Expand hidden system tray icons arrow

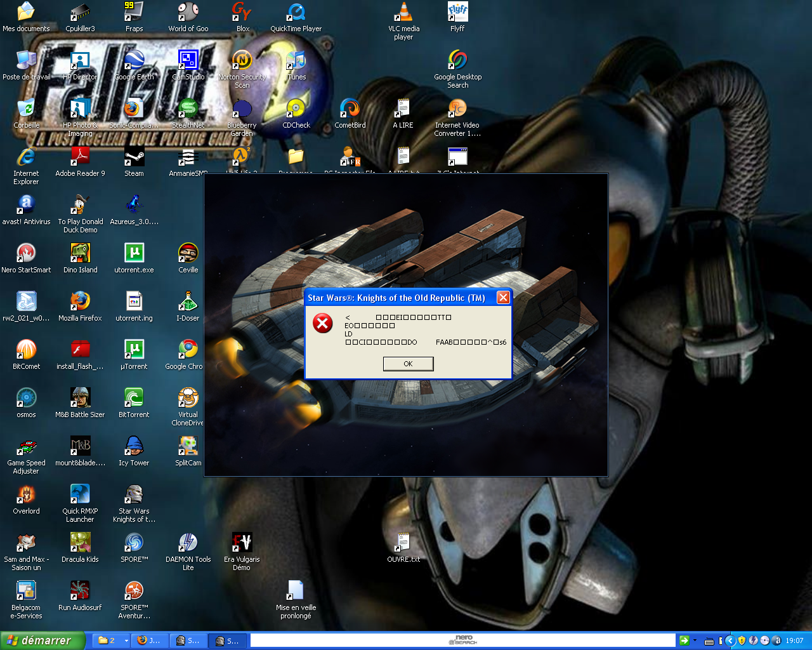730,640
